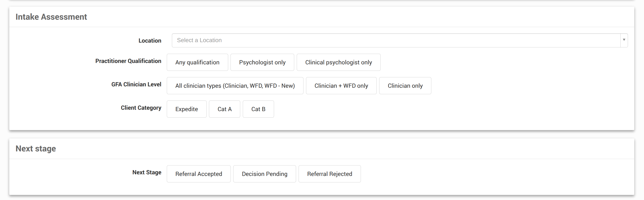Image resolution: width=644 pixels, height=200 pixels.
Task: Choose Cat B client category
Action: click(x=258, y=109)
